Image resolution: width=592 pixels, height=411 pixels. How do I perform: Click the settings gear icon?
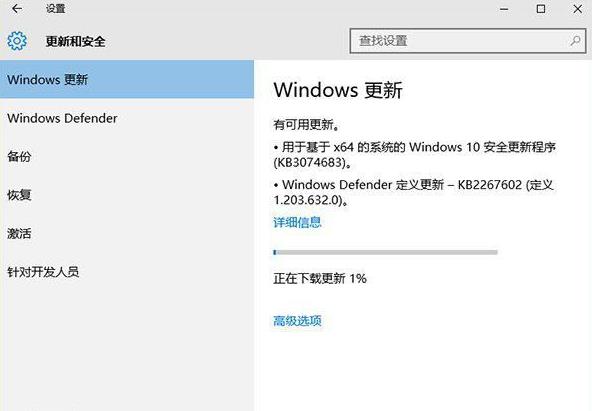pos(17,41)
